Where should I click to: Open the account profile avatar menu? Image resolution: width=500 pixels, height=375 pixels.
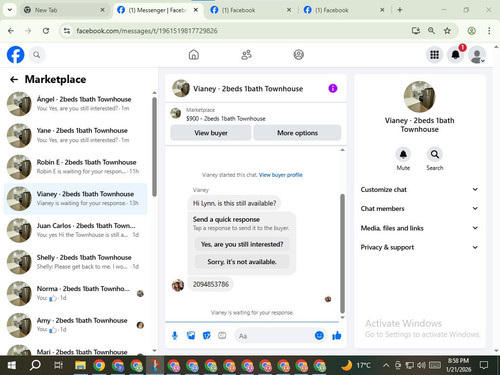coord(477,55)
